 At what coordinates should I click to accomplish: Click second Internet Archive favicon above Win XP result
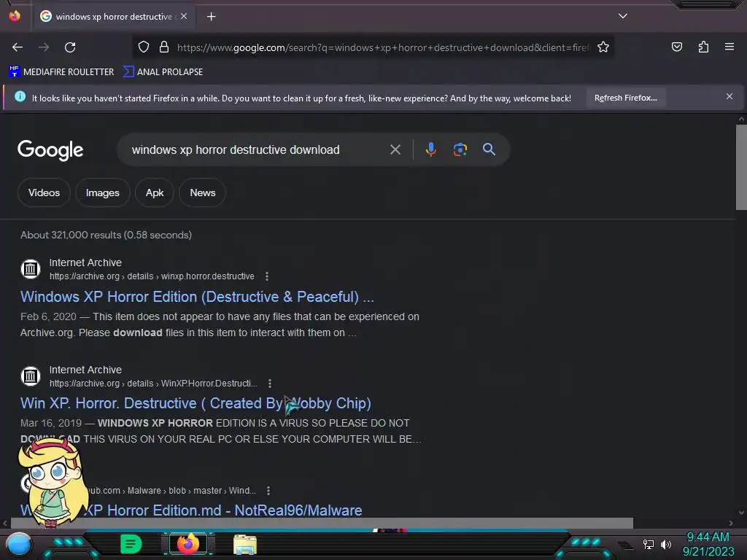(x=31, y=376)
